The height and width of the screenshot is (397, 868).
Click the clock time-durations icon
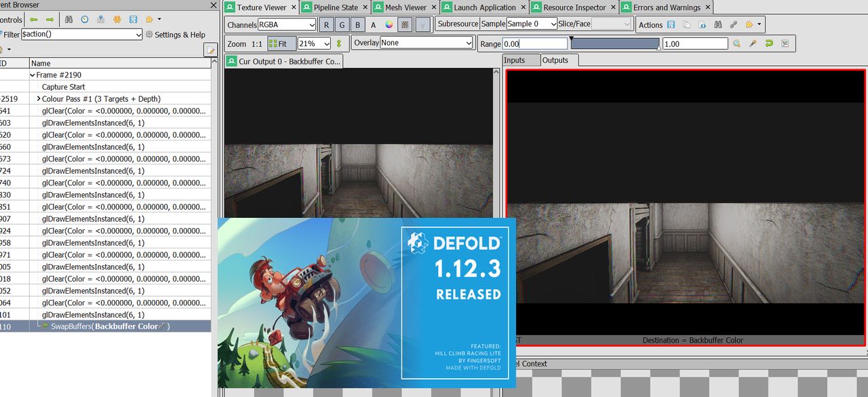point(85,20)
